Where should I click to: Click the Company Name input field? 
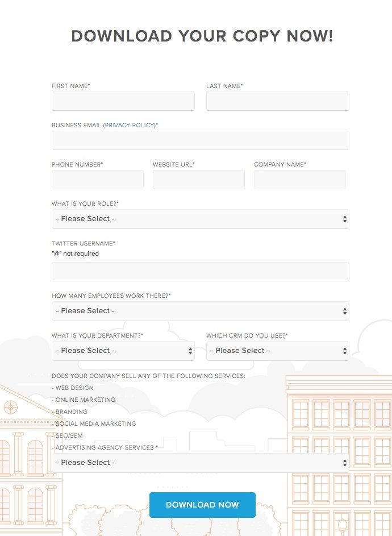click(x=300, y=180)
